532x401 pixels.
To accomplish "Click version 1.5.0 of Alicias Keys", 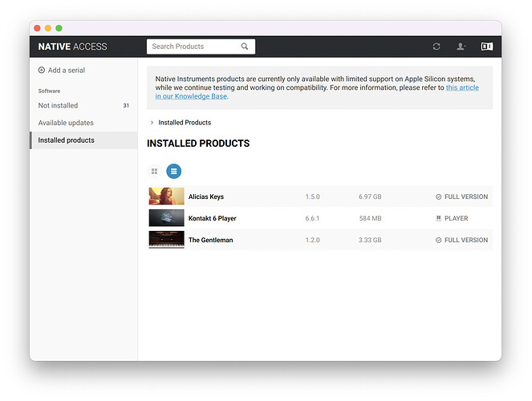I will coord(312,196).
